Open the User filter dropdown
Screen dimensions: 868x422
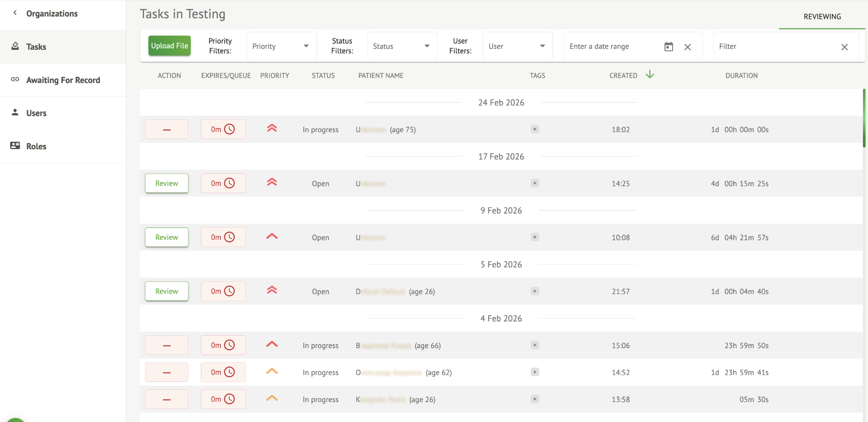[x=517, y=46]
